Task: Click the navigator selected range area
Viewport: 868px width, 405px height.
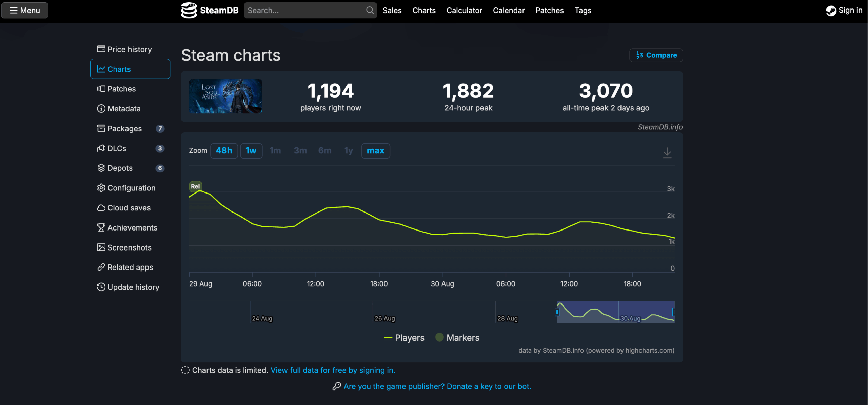Action: pyautogui.click(x=615, y=312)
